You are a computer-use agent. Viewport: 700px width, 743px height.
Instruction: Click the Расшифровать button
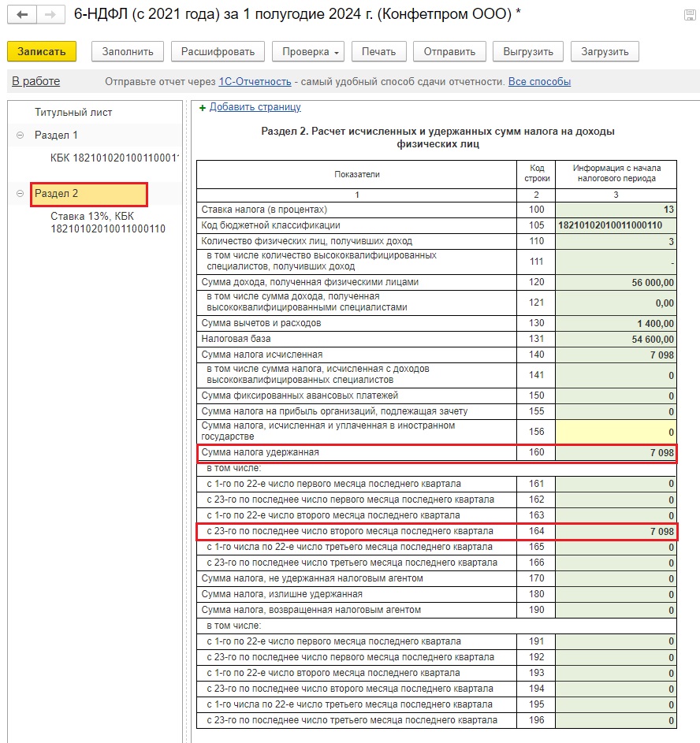tap(218, 52)
